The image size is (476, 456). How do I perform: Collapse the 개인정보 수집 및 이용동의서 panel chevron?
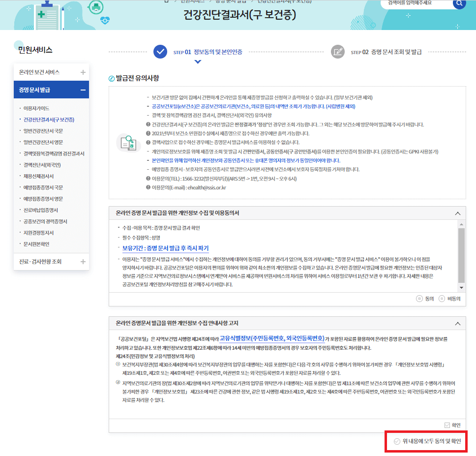coord(458,213)
